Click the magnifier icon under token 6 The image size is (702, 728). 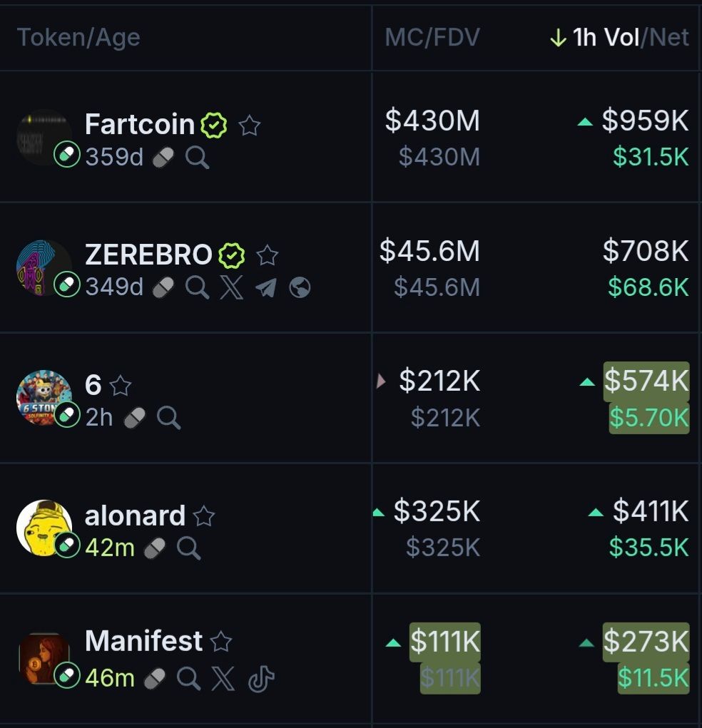(168, 418)
